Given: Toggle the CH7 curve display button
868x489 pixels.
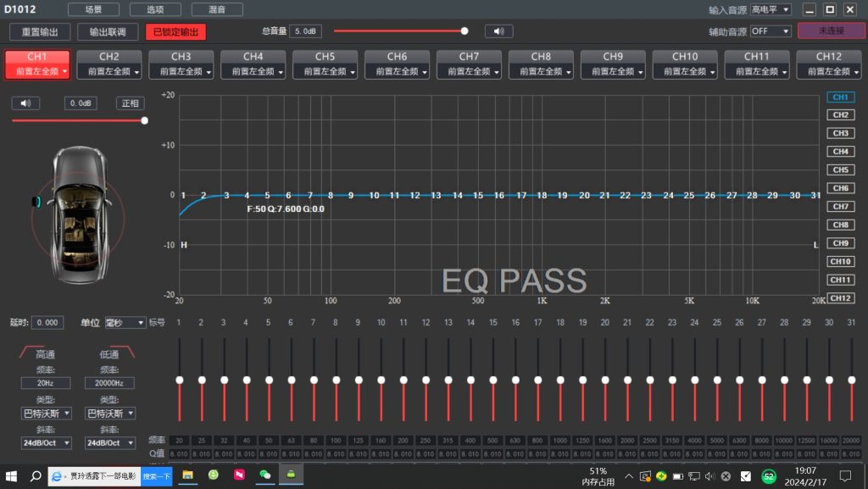Looking at the screenshot, I should coord(840,206).
